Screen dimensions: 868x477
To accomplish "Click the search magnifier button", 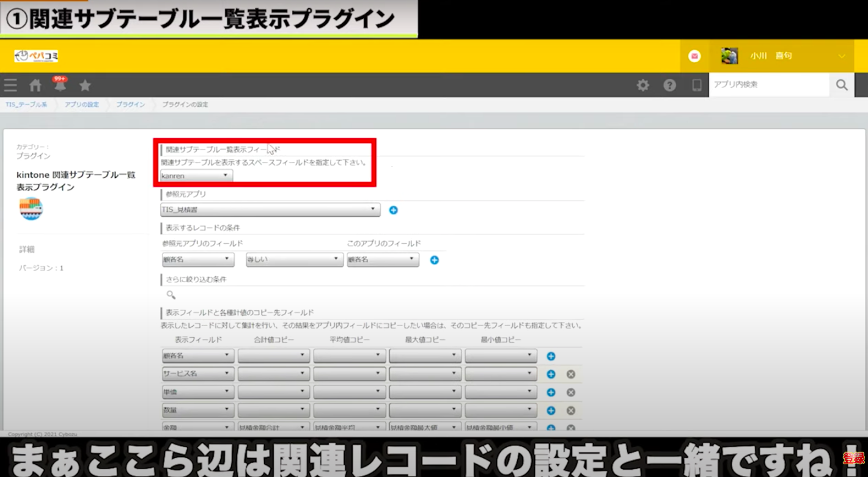I will click(842, 86).
